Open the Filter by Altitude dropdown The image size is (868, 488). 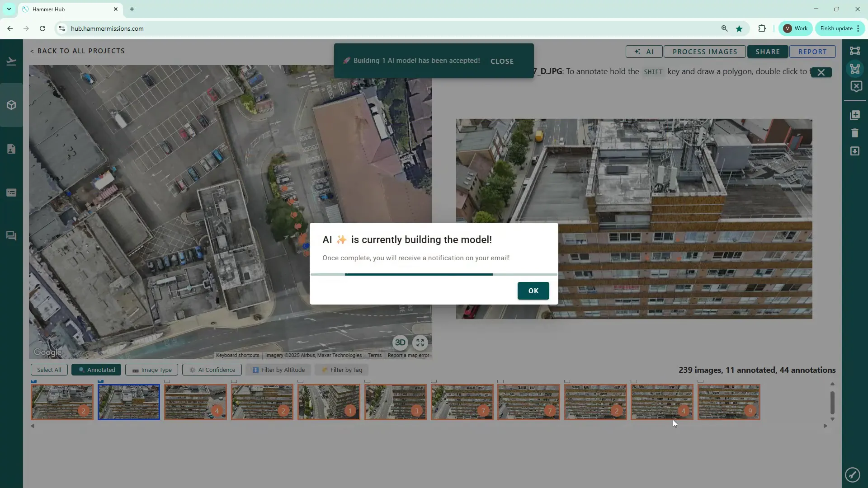tap(278, 370)
